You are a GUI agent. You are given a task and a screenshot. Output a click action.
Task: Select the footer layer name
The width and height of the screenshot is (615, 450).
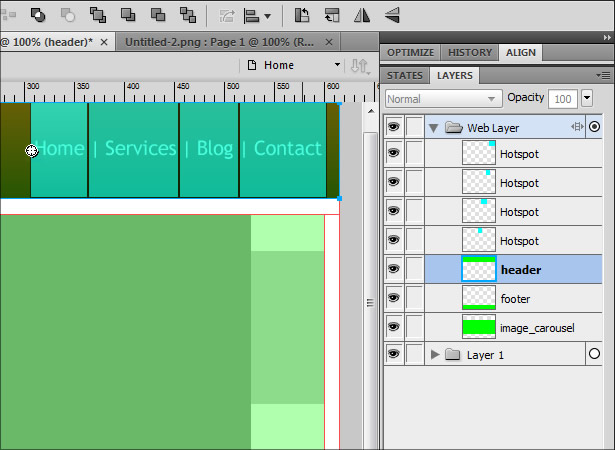515,299
